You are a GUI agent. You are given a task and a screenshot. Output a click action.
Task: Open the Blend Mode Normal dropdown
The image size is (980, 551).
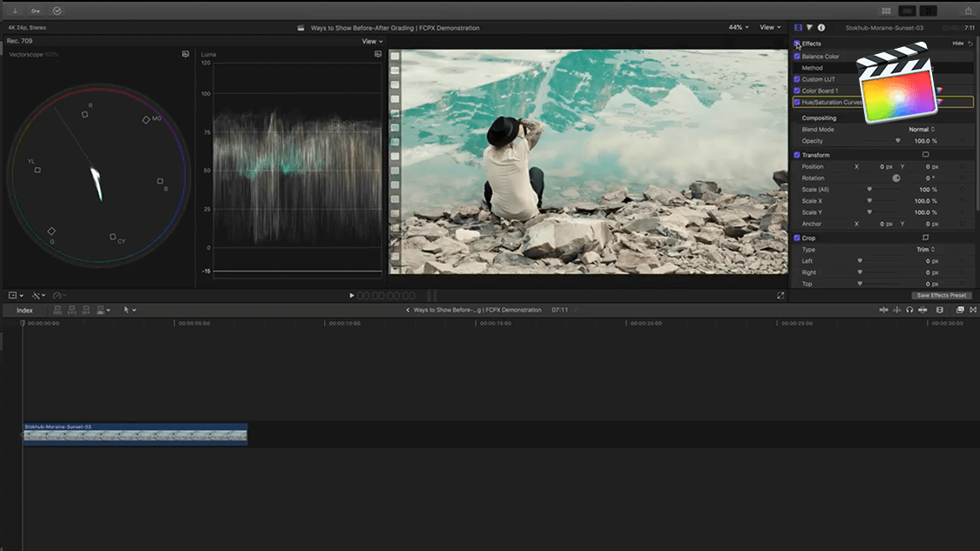[x=922, y=130]
